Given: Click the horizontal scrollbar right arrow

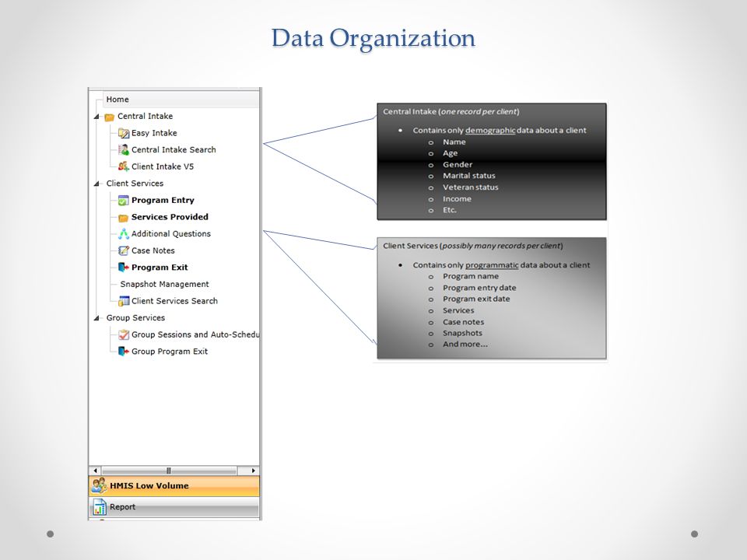Looking at the screenshot, I should click(254, 471).
